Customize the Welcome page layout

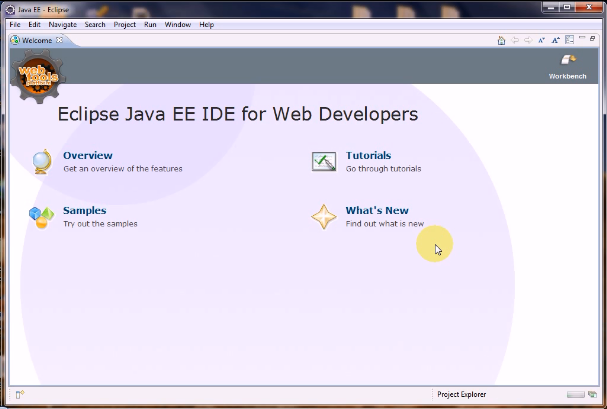pos(569,40)
